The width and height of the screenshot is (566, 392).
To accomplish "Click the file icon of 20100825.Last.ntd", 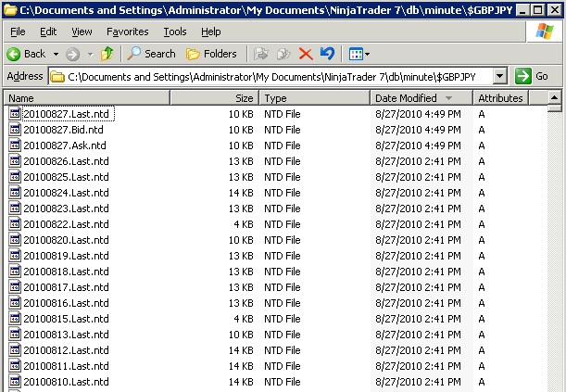I will [x=15, y=176].
